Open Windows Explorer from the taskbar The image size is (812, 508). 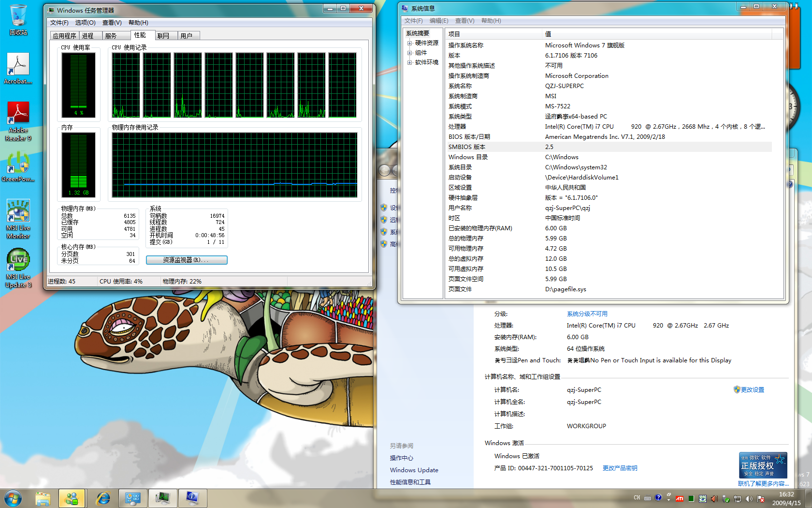(43, 498)
